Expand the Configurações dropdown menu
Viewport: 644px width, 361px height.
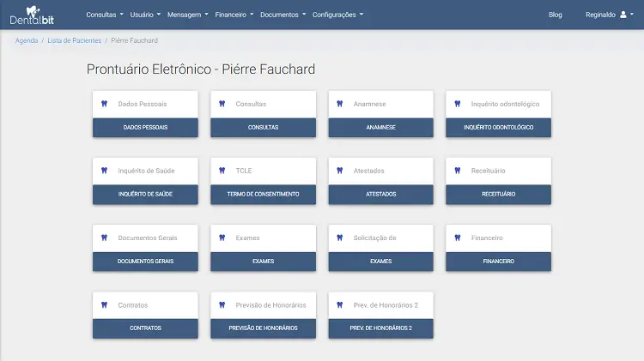337,15
